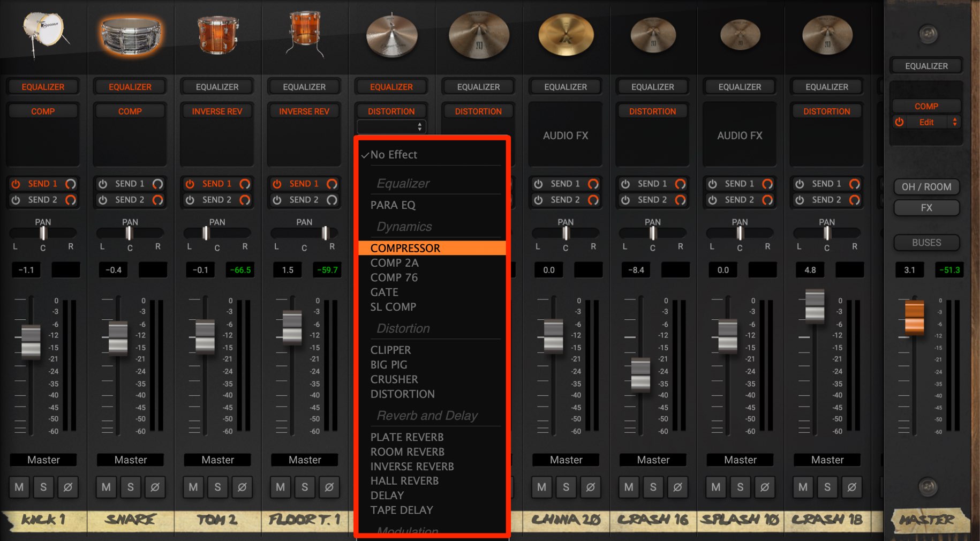Viewport: 980px width, 541px height.
Task: Choose PARA EQ from effect menu
Action: [x=432, y=205]
